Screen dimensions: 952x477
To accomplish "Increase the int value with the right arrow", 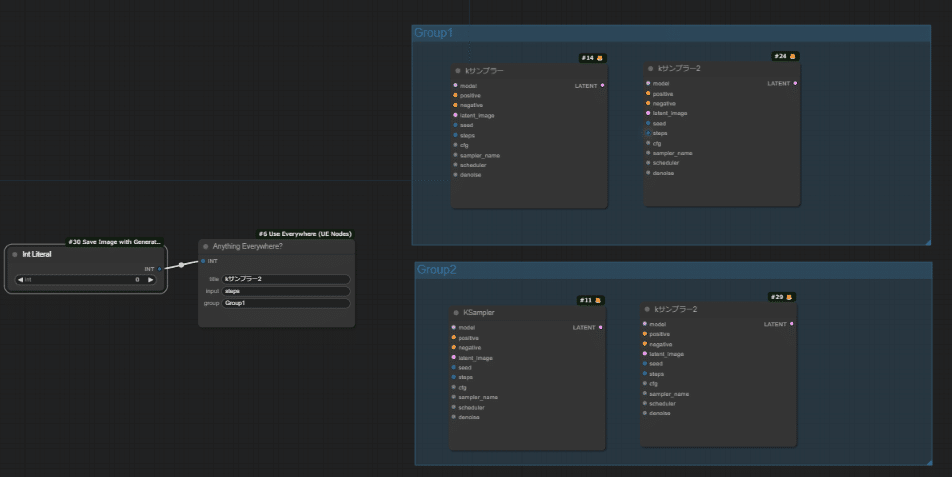I will point(151,280).
